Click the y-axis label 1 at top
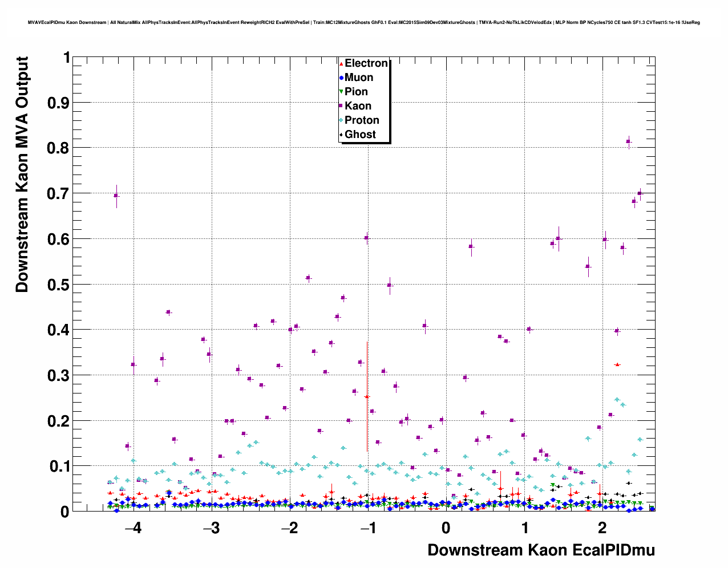728x568 pixels. [x=67, y=58]
